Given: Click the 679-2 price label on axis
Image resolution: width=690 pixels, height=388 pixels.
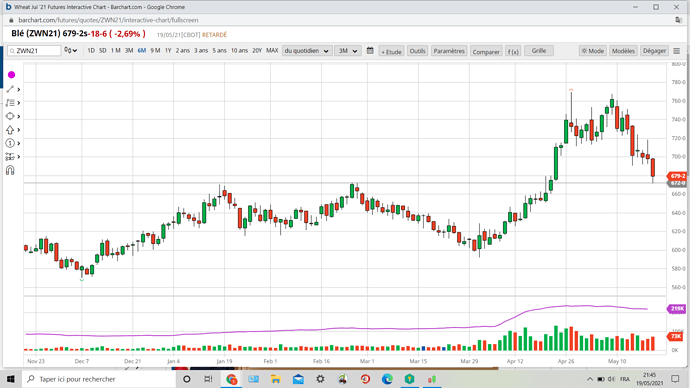Looking at the screenshot, I should pos(677,176).
